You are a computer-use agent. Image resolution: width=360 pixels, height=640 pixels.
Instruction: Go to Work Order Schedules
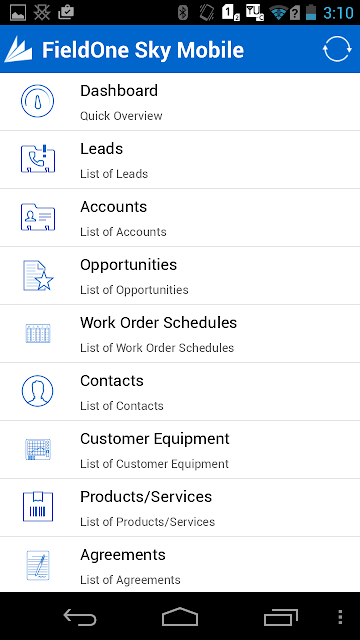coord(180,333)
